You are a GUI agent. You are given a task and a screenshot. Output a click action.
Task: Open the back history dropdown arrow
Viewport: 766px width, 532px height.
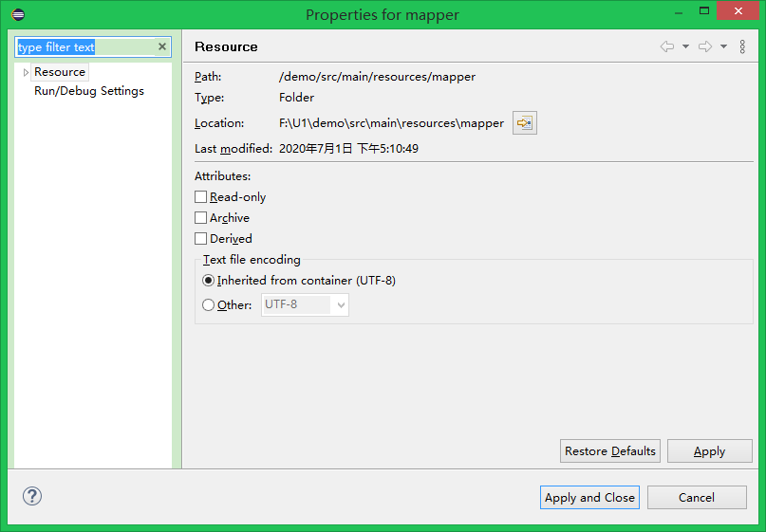click(x=685, y=46)
